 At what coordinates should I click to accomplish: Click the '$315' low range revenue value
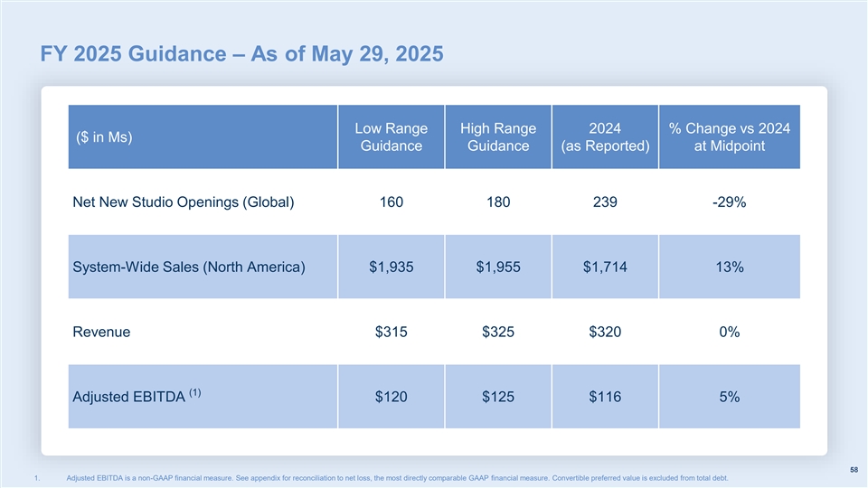point(391,332)
